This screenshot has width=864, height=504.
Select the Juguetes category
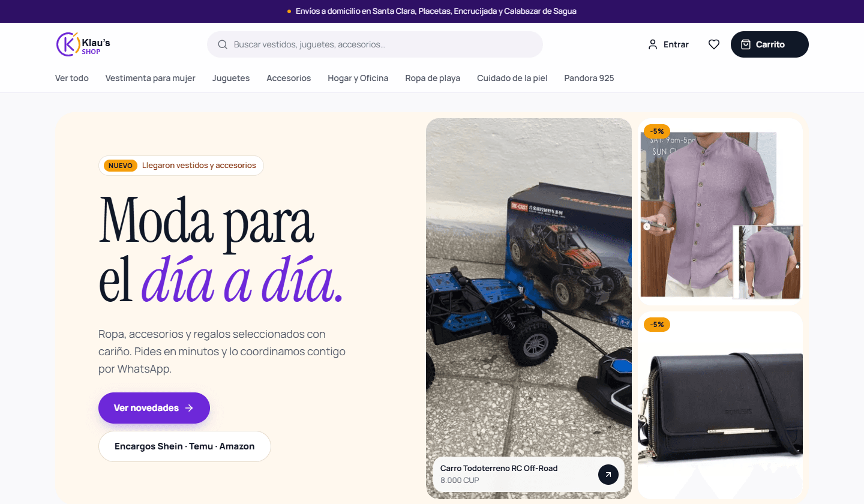231,78
